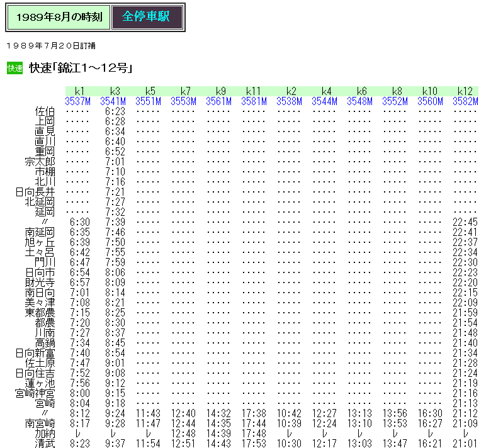Viewport: 491px width, 448px height.
Task: Click the 北川 station row label
Action: click(x=45, y=182)
